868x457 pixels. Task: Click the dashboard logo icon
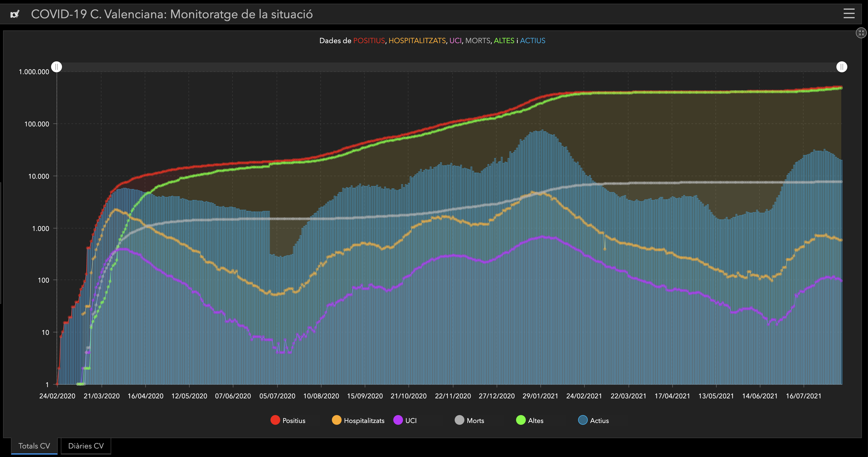coord(15,14)
